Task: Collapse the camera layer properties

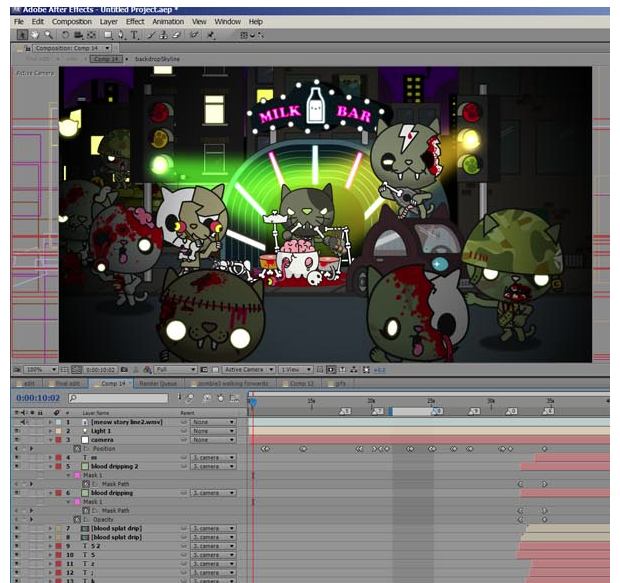Action: coord(49,440)
